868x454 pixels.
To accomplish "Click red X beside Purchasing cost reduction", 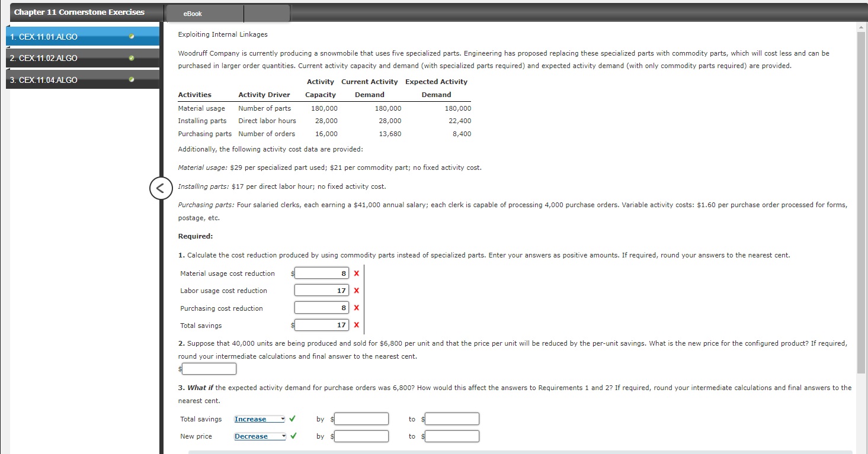I will 355,308.
